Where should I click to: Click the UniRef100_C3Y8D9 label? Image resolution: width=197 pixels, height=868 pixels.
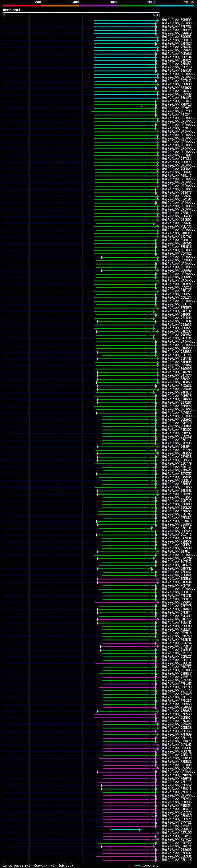[x=177, y=260]
